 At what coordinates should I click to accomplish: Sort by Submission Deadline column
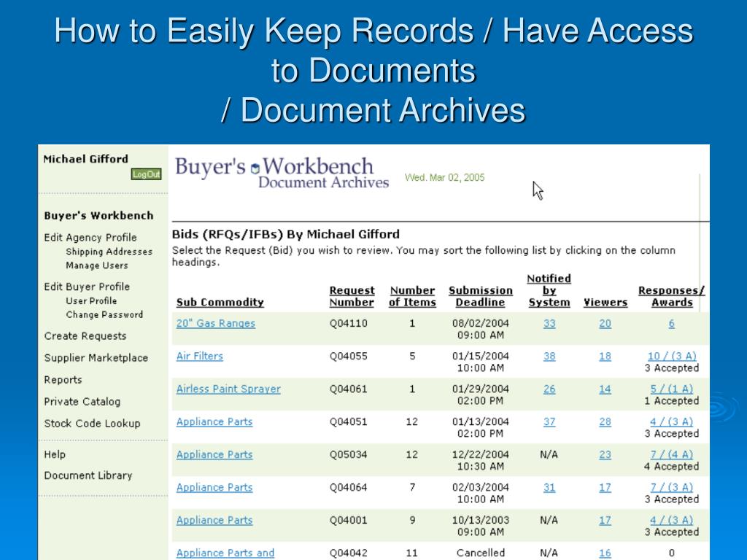click(x=480, y=296)
